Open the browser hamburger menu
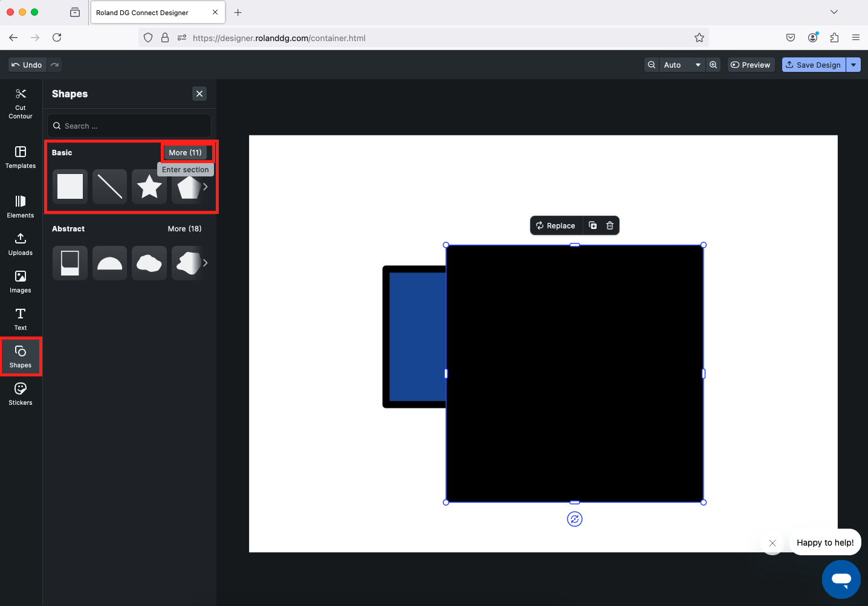The width and height of the screenshot is (868, 606). (856, 37)
